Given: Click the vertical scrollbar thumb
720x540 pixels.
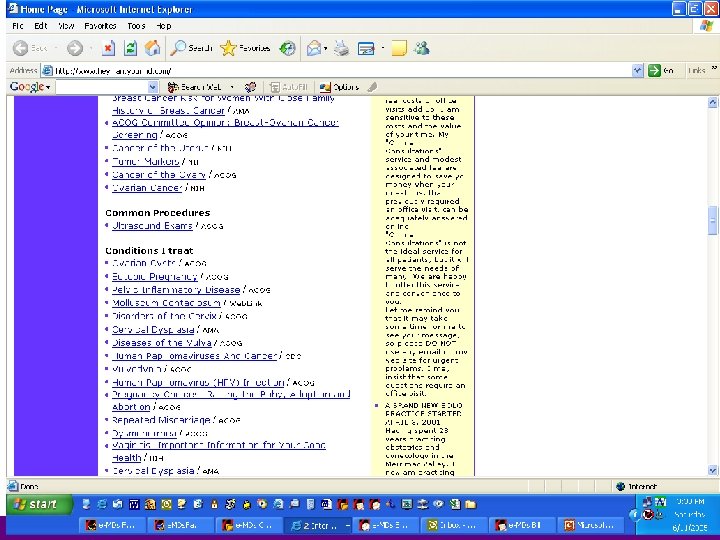Looking at the screenshot, I should pyautogui.click(x=712, y=221).
